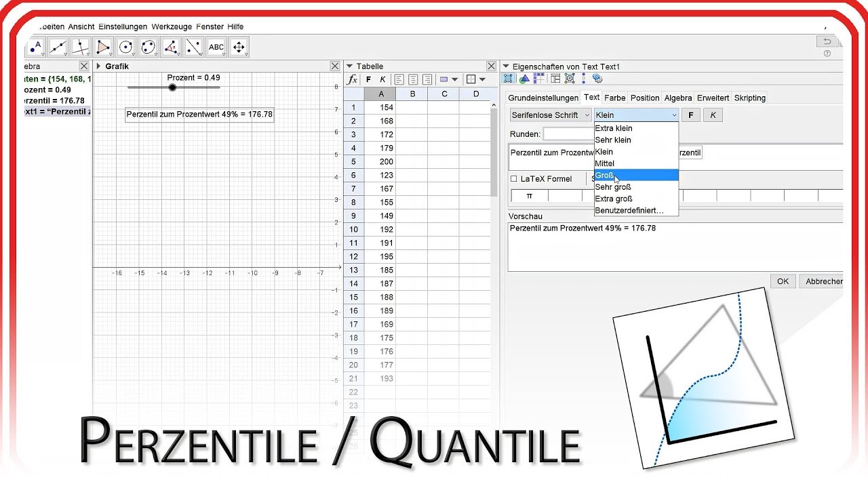
Task: Collapse the Eigenschaften panel triangle
Action: [x=506, y=66]
